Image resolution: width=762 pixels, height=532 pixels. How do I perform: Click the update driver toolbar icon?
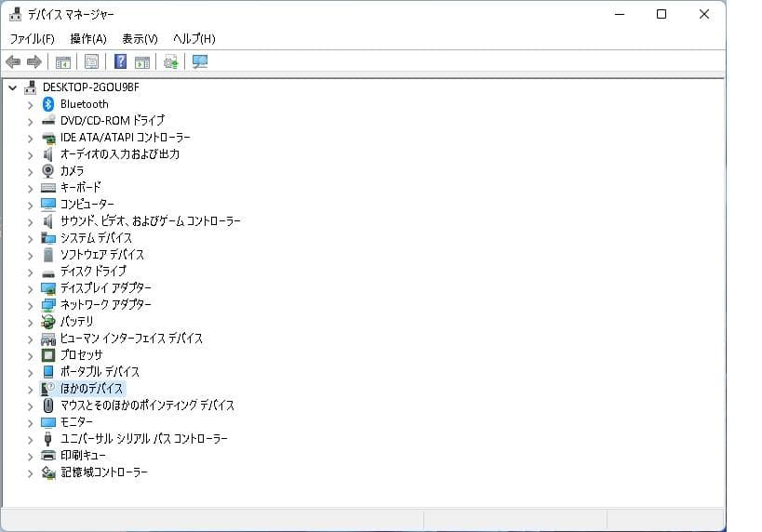click(170, 62)
